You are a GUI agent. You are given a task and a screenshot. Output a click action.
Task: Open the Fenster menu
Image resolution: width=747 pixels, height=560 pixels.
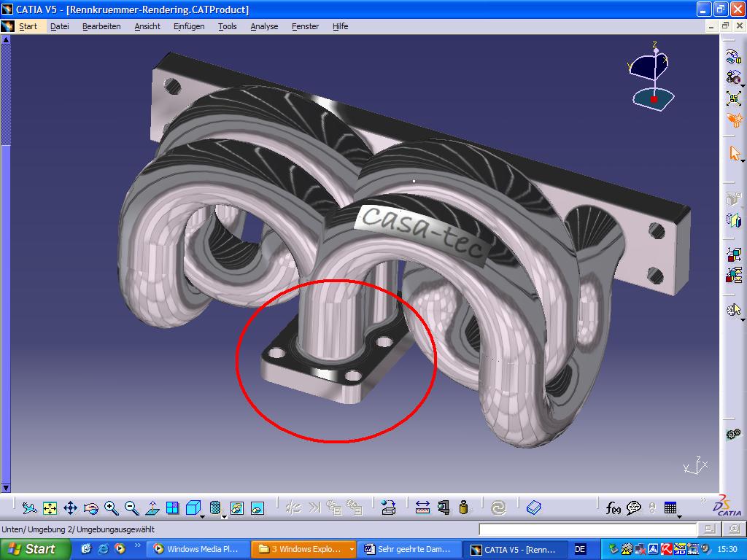(x=306, y=26)
